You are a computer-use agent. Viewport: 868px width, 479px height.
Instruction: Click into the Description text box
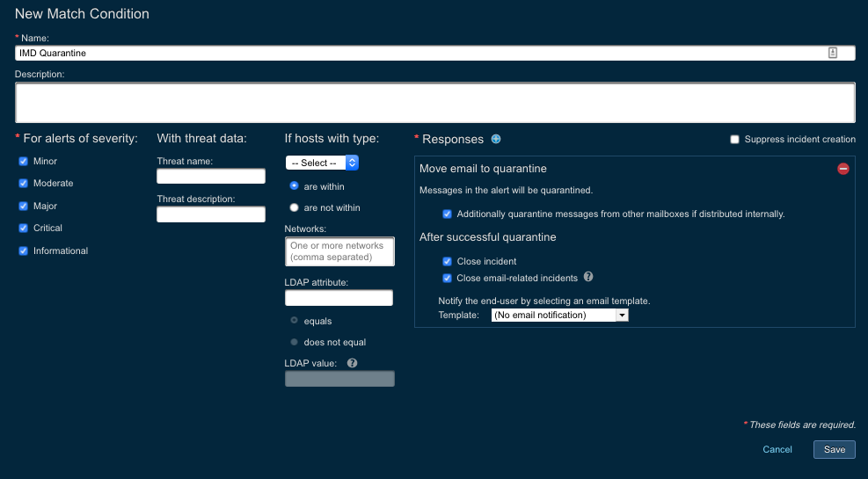pos(434,103)
